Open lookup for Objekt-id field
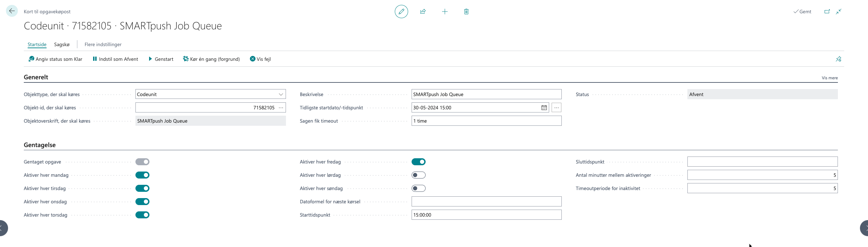The image size is (868, 247). [281, 108]
